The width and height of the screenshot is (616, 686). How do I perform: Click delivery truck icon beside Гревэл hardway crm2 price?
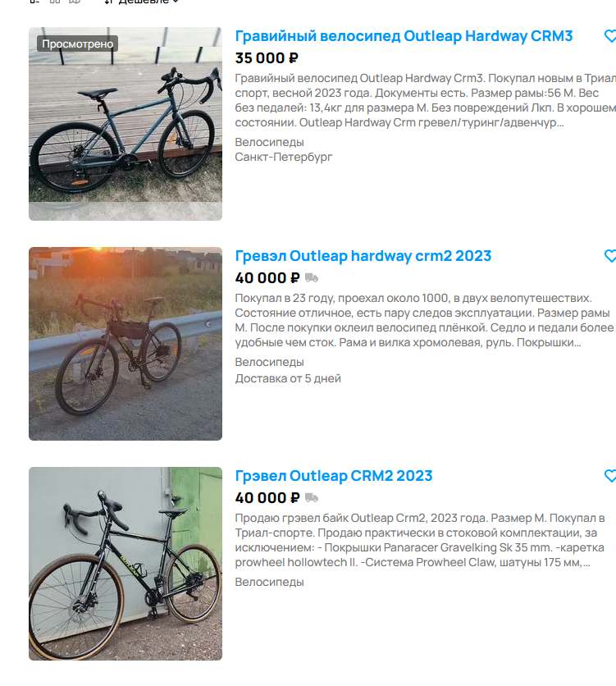(x=311, y=278)
